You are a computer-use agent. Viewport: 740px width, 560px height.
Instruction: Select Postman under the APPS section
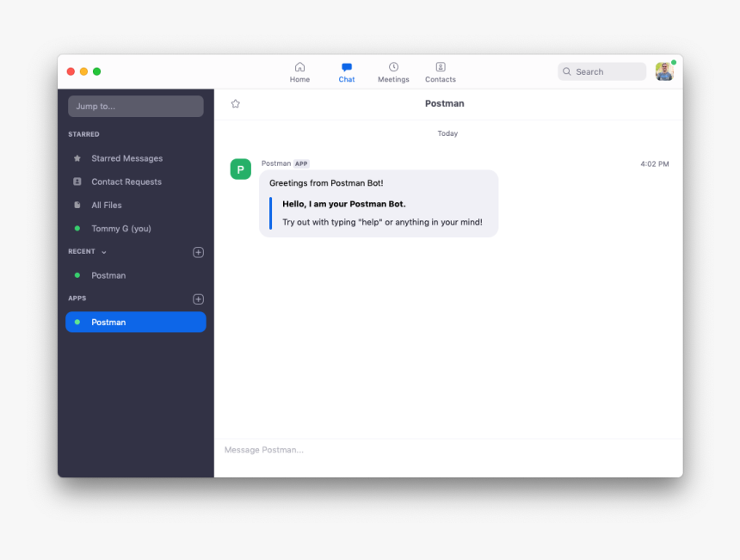click(x=108, y=323)
